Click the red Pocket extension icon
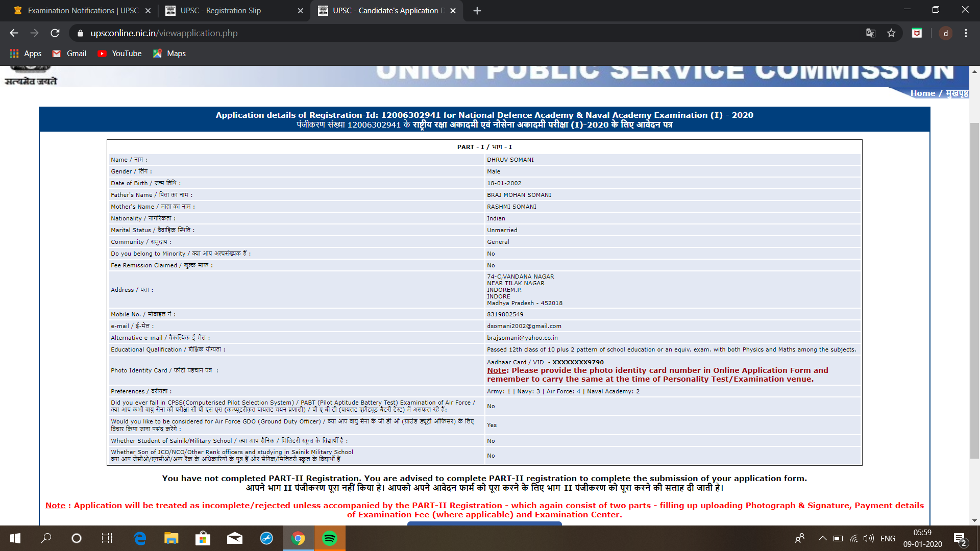This screenshot has height=551, width=980. [917, 33]
